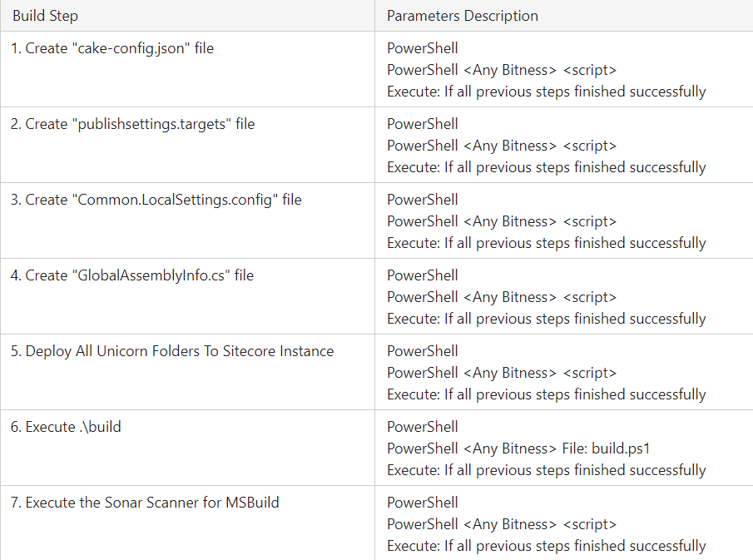Select the Deploy All Unicorn Folders step
This screenshot has height=560, width=753.
172,351
